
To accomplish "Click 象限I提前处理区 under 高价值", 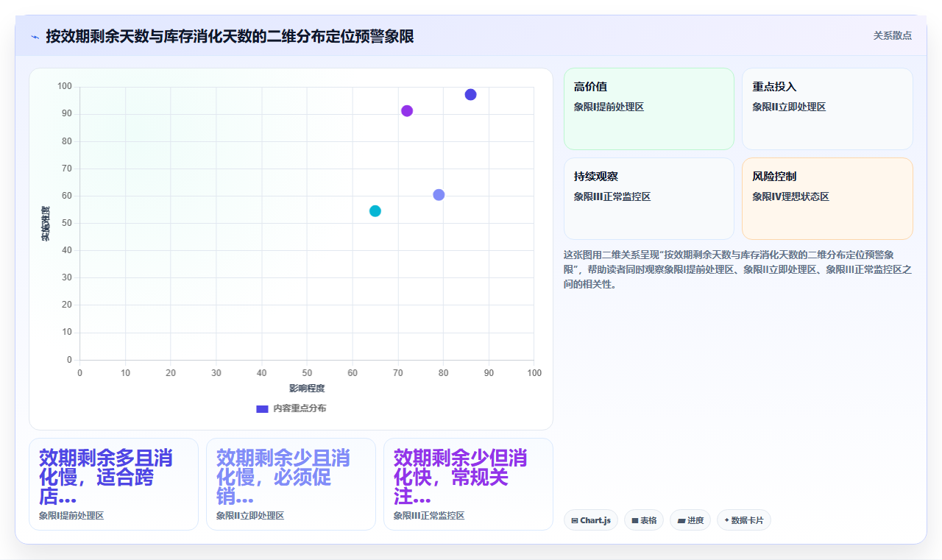I will tap(609, 107).
